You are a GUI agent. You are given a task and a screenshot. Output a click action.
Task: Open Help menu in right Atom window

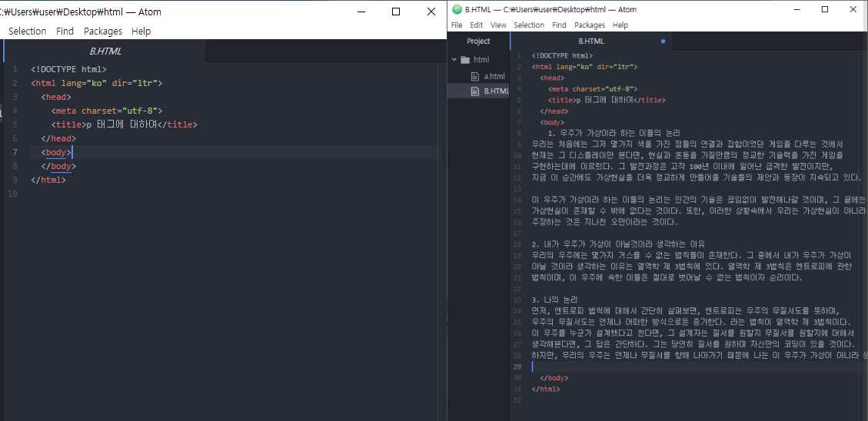pyautogui.click(x=620, y=25)
